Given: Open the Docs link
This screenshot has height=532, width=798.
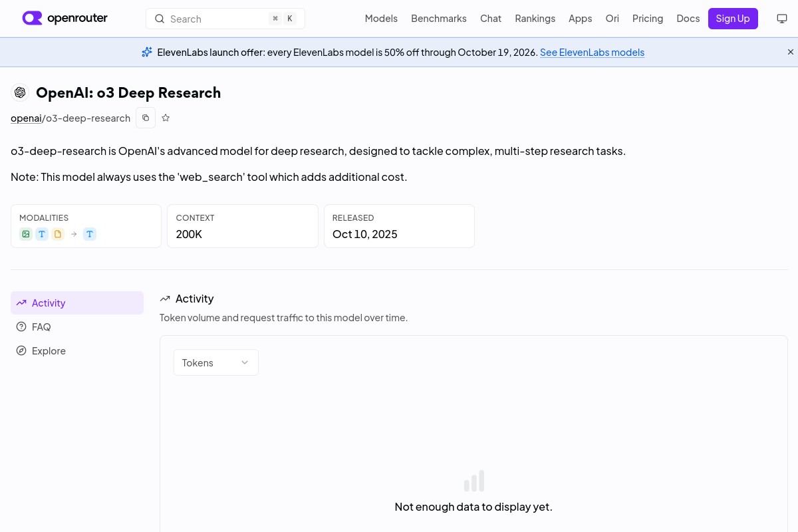Looking at the screenshot, I should point(688,19).
